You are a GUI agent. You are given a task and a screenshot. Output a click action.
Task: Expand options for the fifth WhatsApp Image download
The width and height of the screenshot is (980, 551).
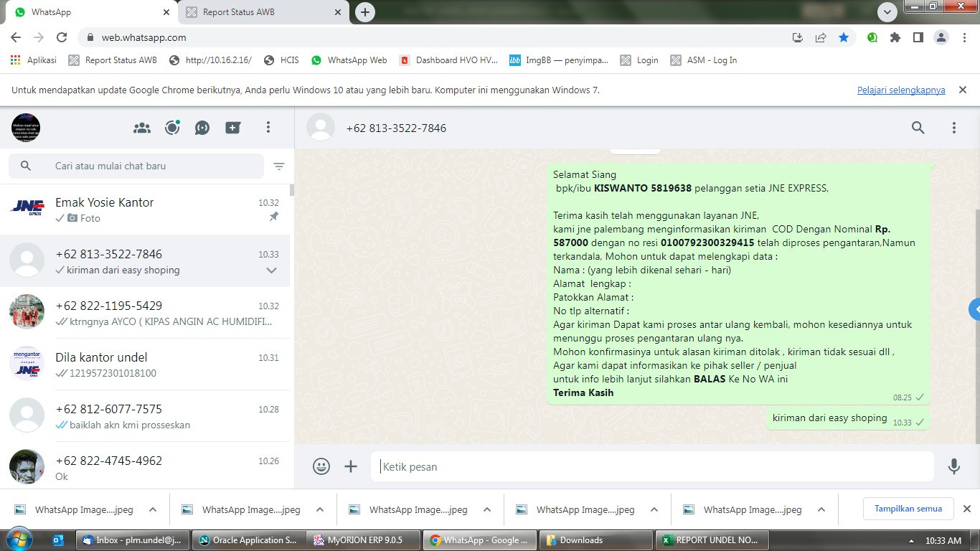click(x=821, y=509)
